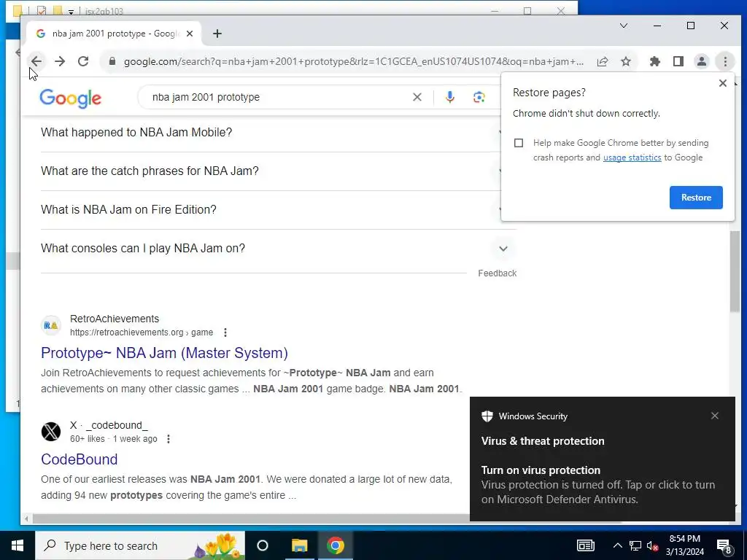747x560 pixels.
Task: Close the nba jam 2001 prototype tab
Action: [x=190, y=34]
